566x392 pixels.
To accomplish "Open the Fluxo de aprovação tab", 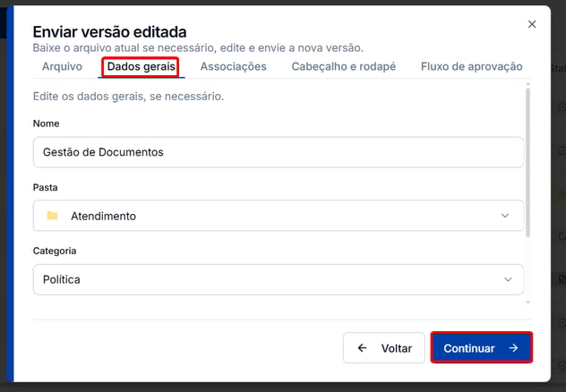I will click(x=471, y=67).
